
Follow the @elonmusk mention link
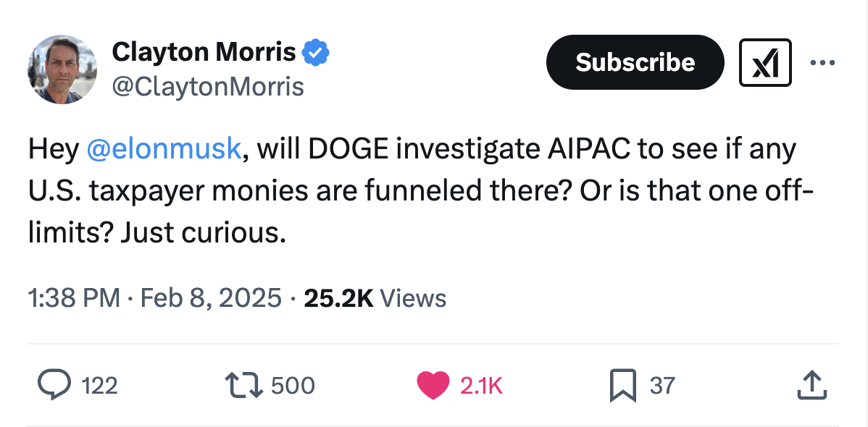pyautogui.click(x=164, y=149)
